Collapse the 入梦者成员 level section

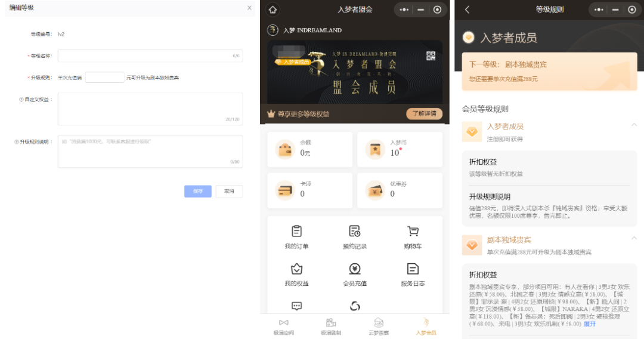(634, 125)
